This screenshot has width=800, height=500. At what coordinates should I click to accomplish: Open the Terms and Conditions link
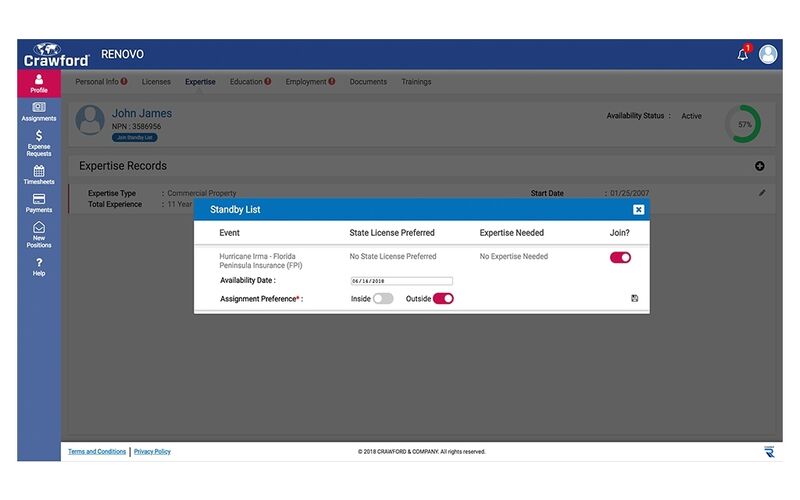[x=97, y=452]
